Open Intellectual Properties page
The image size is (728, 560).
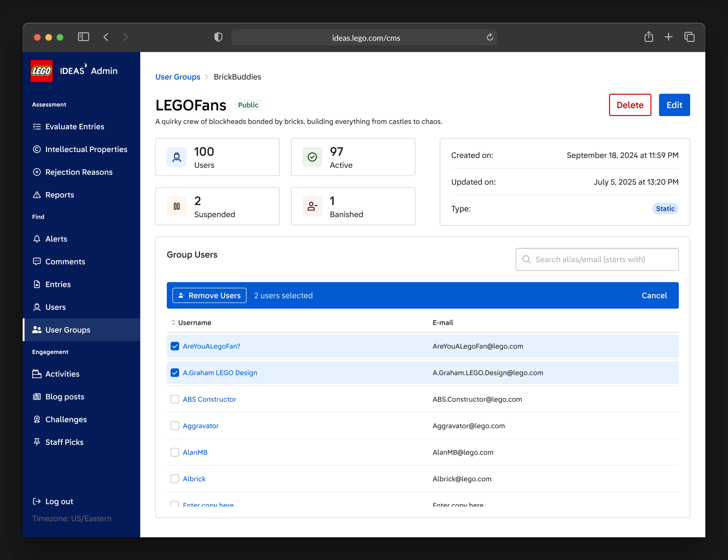pos(81,149)
